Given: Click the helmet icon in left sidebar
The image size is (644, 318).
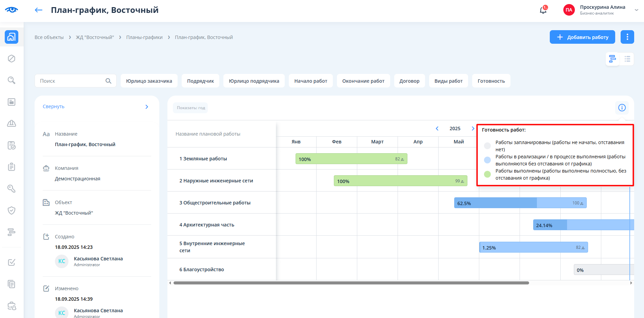Looking at the screenshot, I should [12, 124].
